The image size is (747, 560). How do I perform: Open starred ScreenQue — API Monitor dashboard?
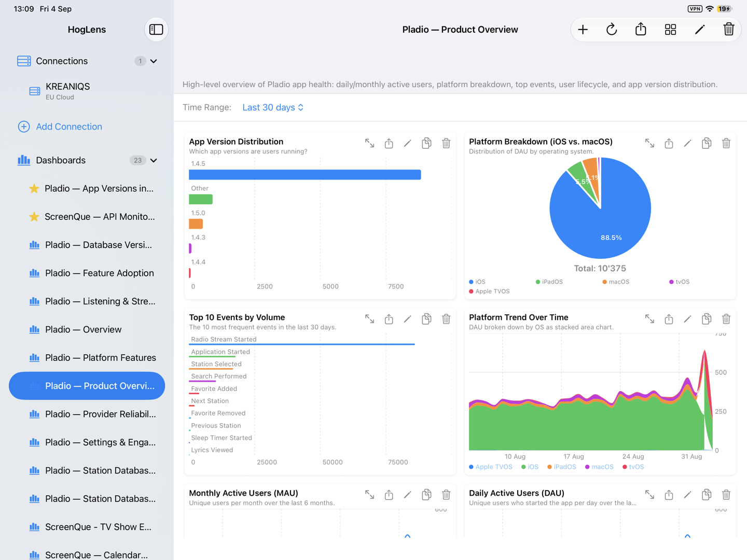(87, 217)
